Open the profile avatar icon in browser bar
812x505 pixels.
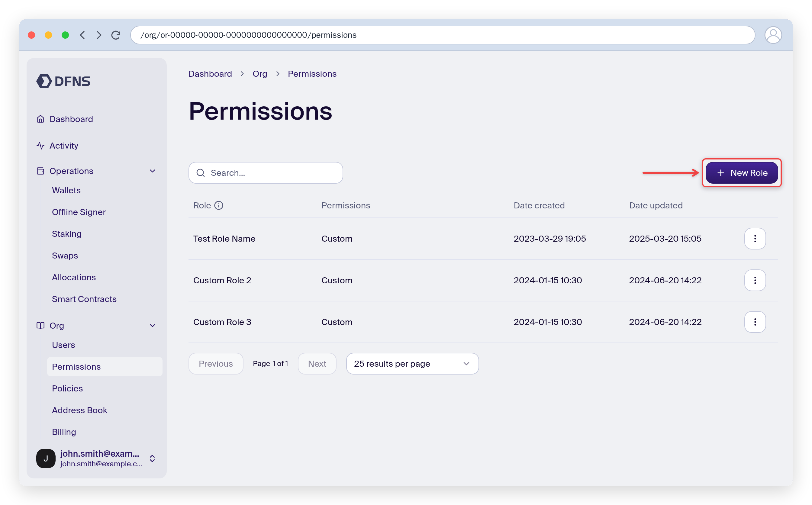coord(773,35)
